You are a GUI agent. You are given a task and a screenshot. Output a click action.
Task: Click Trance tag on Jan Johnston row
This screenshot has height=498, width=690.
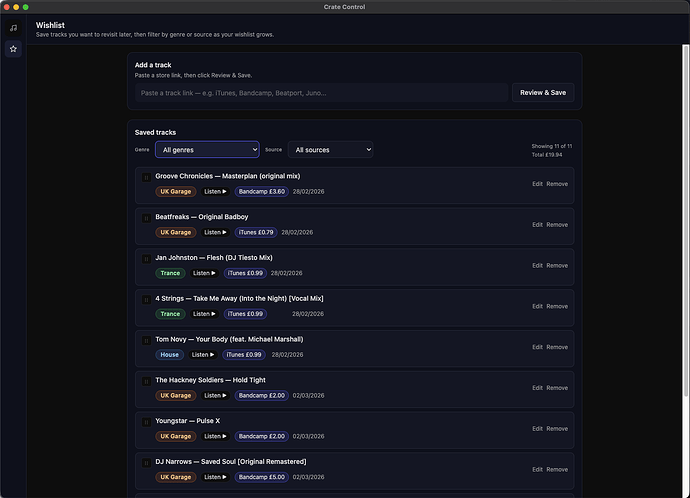(170, 273)
